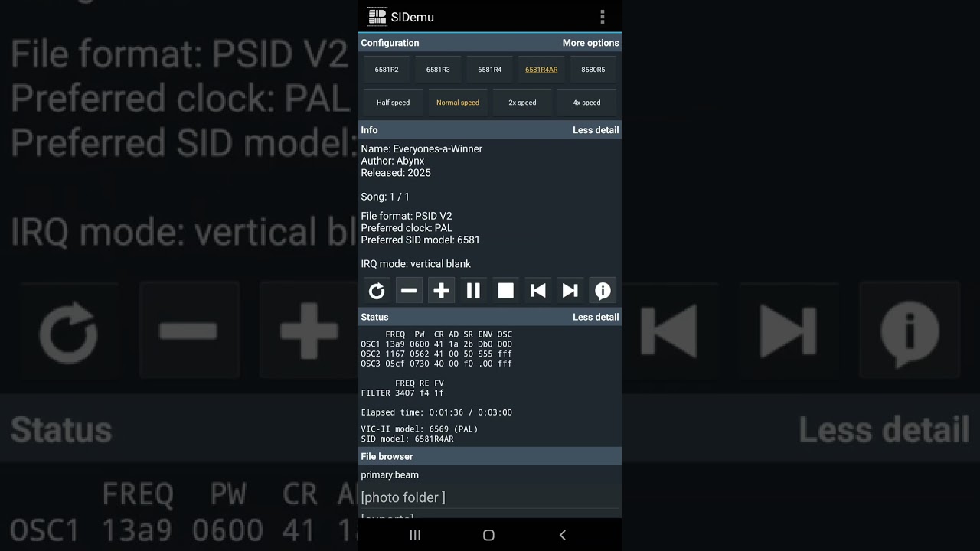Tap the plus button in playback controls
The width and height of the screenshot is (980, 551).
tap(441, 291)
